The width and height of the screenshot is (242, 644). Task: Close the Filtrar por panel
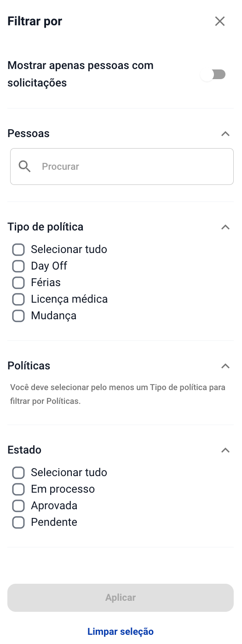(220, 21)
